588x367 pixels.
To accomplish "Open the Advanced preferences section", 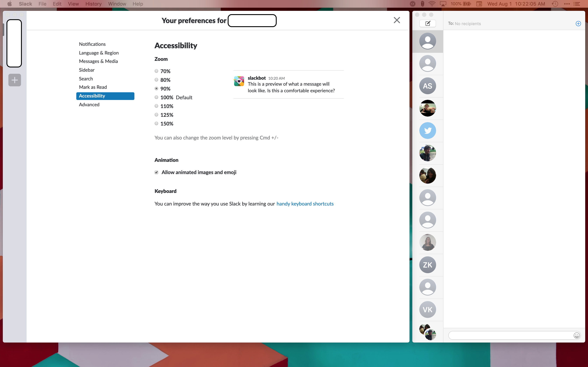I will point(89,104).
